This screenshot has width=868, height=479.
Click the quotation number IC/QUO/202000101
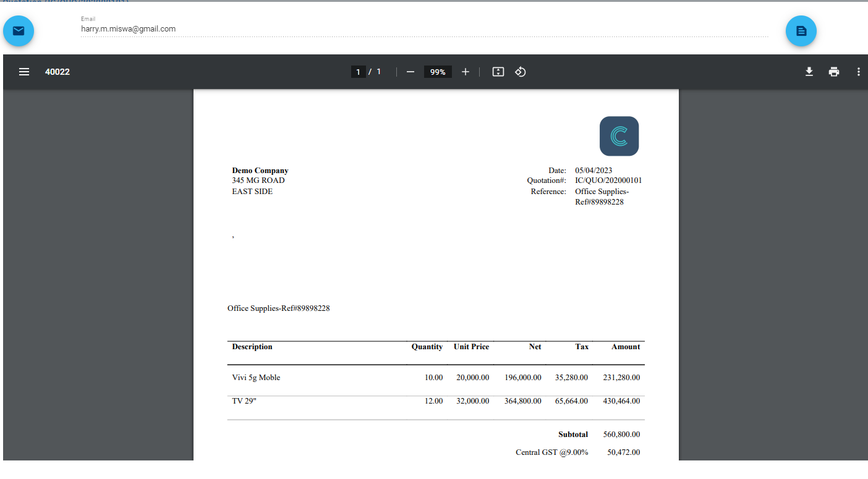click(608, 180)
